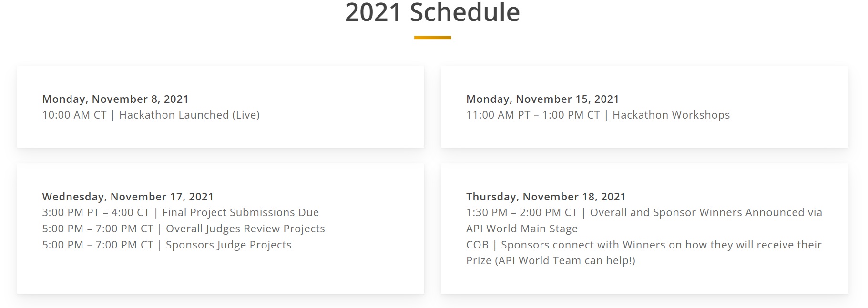Click Sponsors Judge Projects line
The image size is (868, 308).
click(x=166, y=245)
